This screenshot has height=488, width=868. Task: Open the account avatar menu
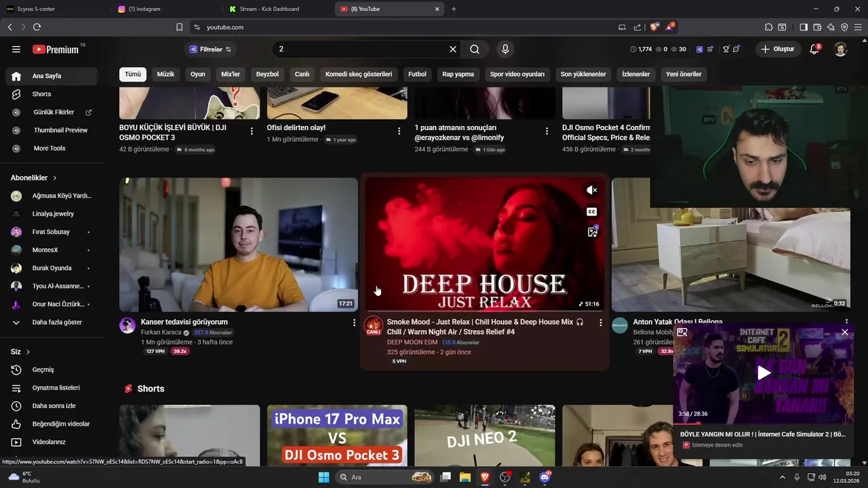pos(840,49)
